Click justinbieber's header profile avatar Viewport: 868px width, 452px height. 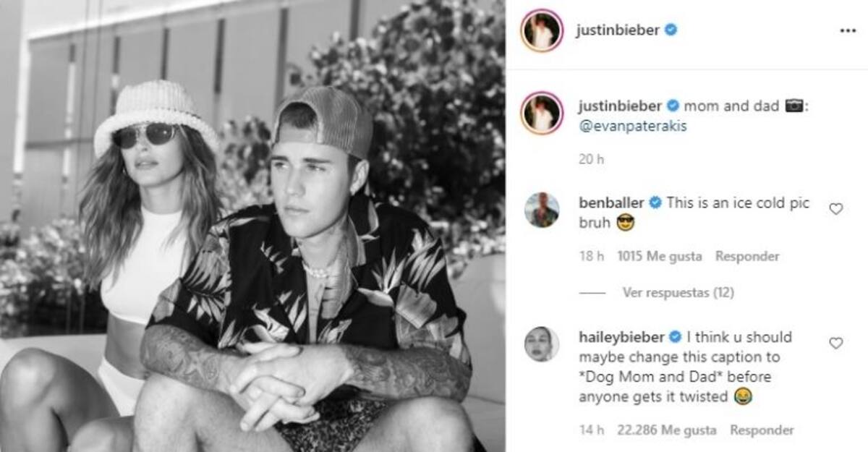(541, 31)
